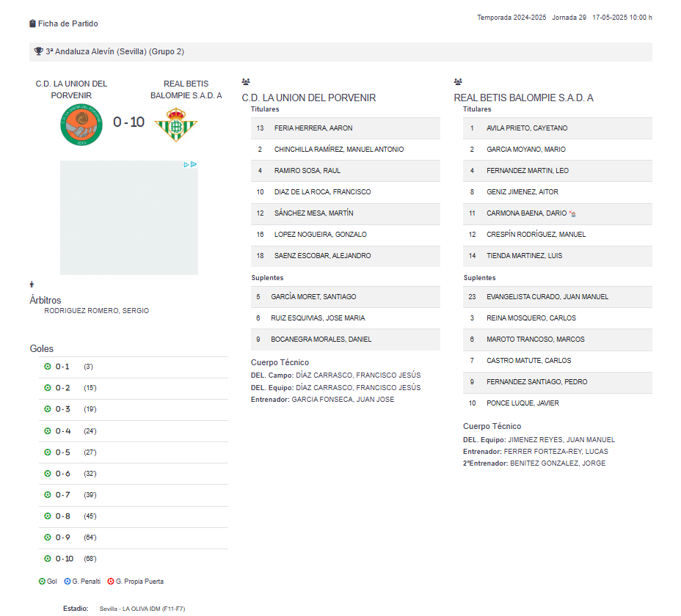This screenshot has height=616, width=681.
Task: Click the C.D. LA UNION DEL PORVENIR name above its crest
Action: [x=71, y=89]
